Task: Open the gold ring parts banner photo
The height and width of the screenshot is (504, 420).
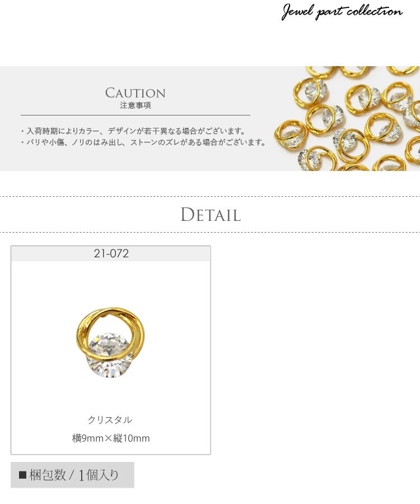Action: (347, 118)
